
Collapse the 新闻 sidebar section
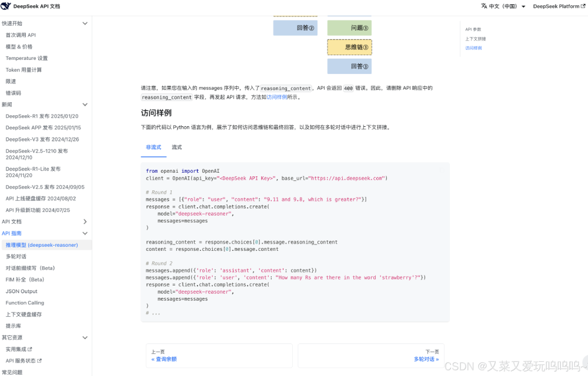pyautogui.click(x=85, y=105)
